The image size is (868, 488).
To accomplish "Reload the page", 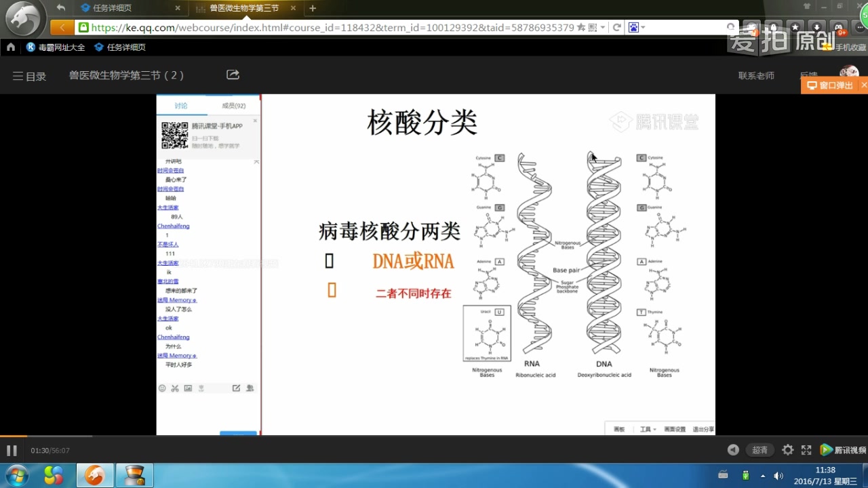I will click(x=616, y=28).
